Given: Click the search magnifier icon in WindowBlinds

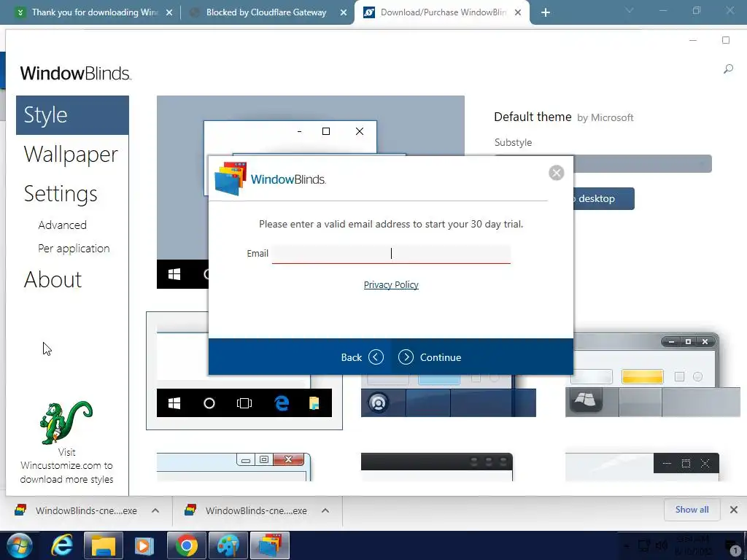Looking at the screenshot, I should point(728,69).
